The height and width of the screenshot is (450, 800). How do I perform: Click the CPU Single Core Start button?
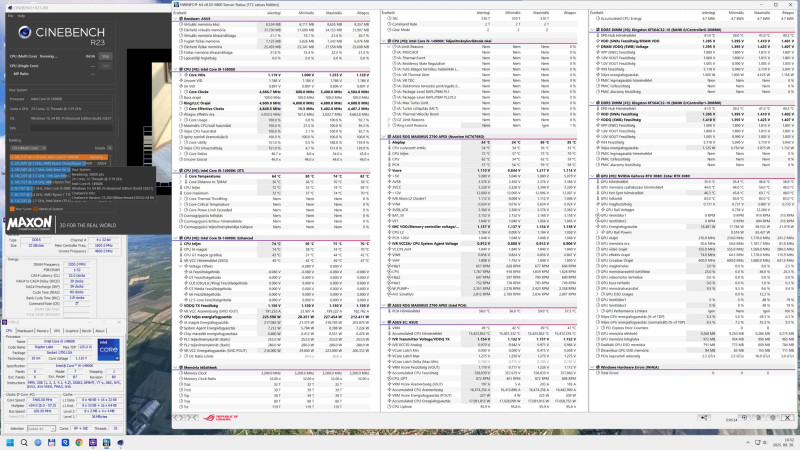pyautogui.click(x=105, y=66)
